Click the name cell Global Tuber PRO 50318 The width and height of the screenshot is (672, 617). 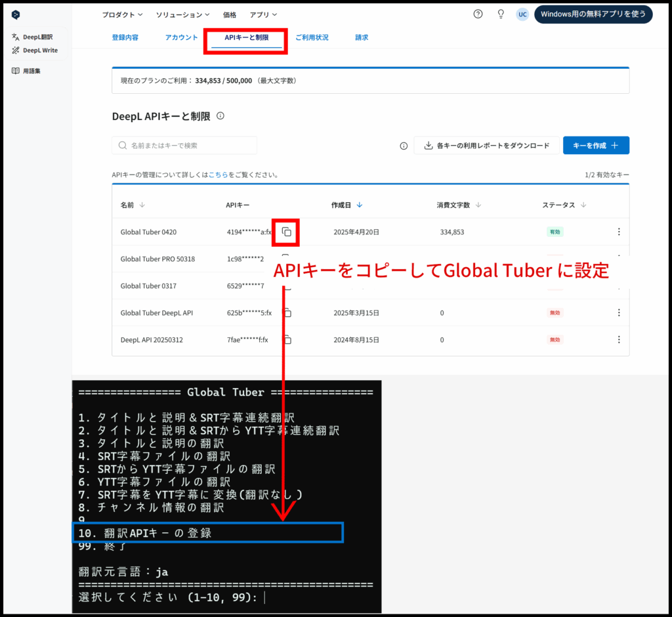point(157,259)
